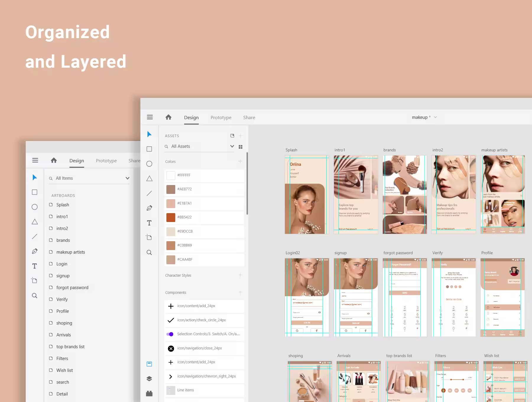Pick Zoom tool in back window toolbar
532x402 pixels.
tap(35, 296)
